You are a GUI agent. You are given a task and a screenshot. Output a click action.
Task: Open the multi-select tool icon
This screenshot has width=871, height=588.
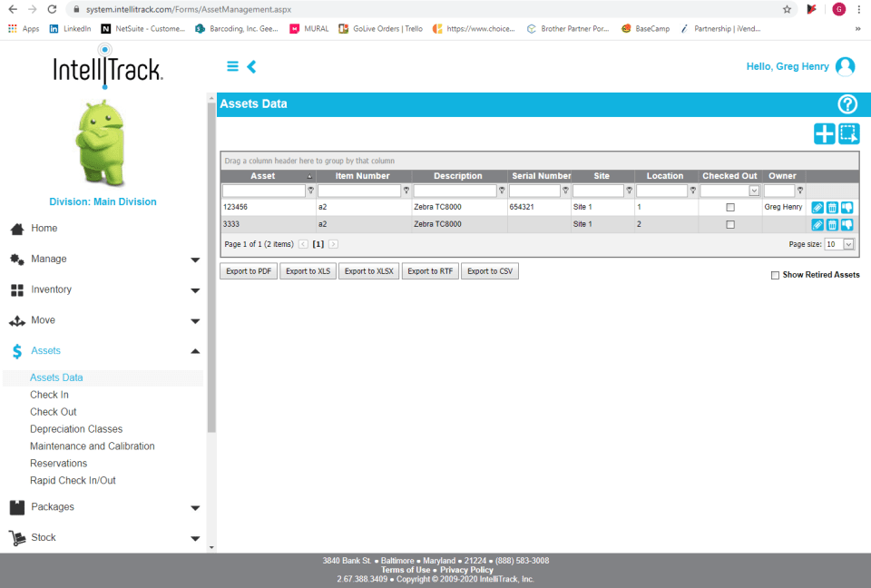[x=849, y=133]
